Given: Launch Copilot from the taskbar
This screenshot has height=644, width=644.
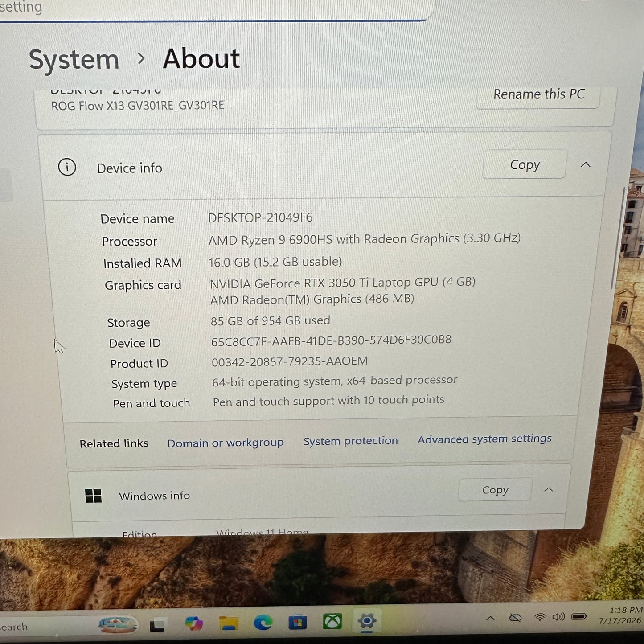Looking at the screenshot, I should click(193, 623).
